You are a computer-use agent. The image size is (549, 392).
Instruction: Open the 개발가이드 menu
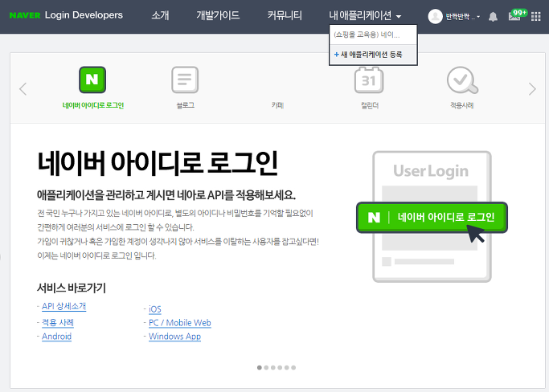click(x=218, y=15)
